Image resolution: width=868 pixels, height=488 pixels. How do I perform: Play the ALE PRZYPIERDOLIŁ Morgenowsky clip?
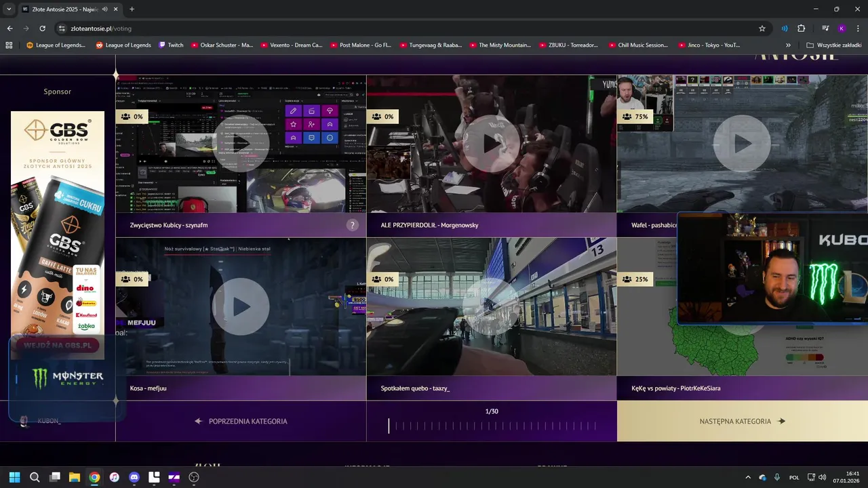[x=492, y=144]
